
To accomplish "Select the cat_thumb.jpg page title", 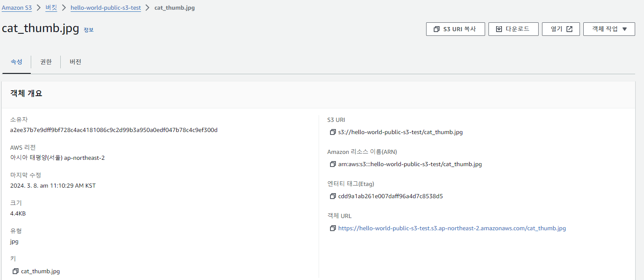I will (40, 29).
